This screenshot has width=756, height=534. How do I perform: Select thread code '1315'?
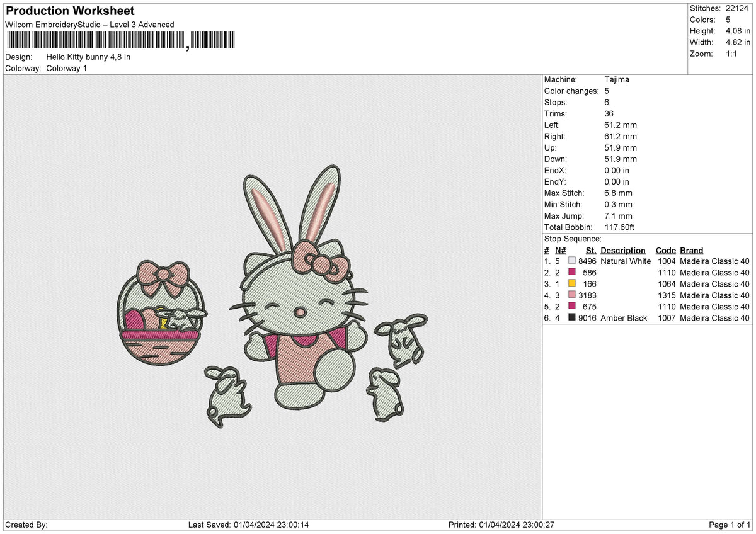pos(667,295)
